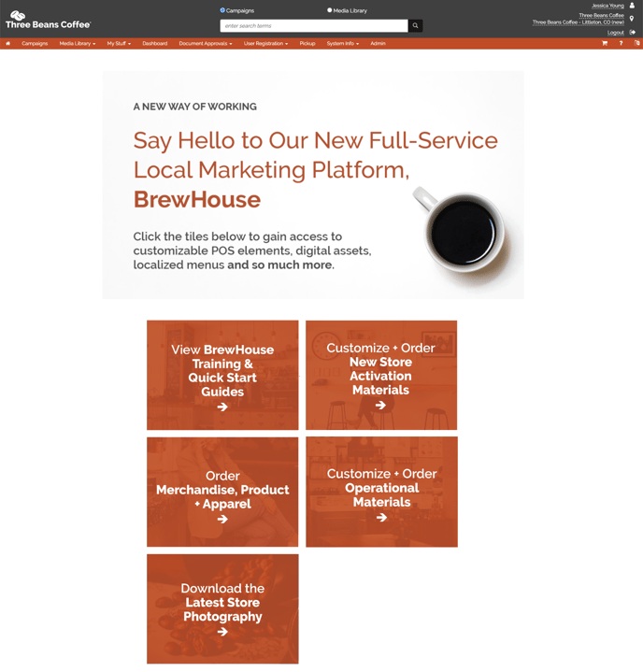643x672 pixels.
Task: Click the hero banner headline 'Say Hello to Our New Full-Service'
Action: click(316, 140)
